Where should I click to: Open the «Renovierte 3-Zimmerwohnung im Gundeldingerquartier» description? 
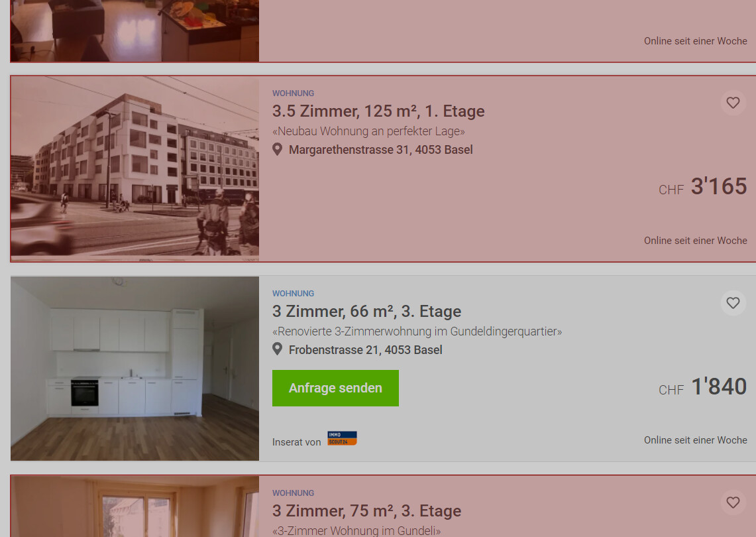[x=417, y=331]
